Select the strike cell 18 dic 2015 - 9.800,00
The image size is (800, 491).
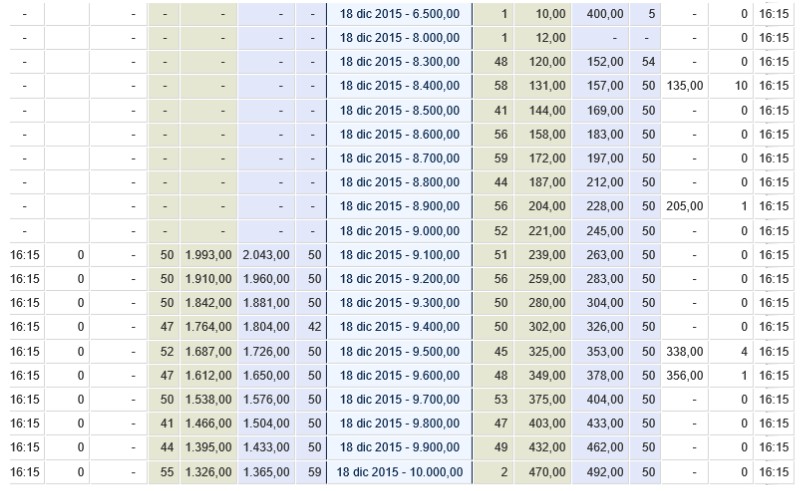399,423
